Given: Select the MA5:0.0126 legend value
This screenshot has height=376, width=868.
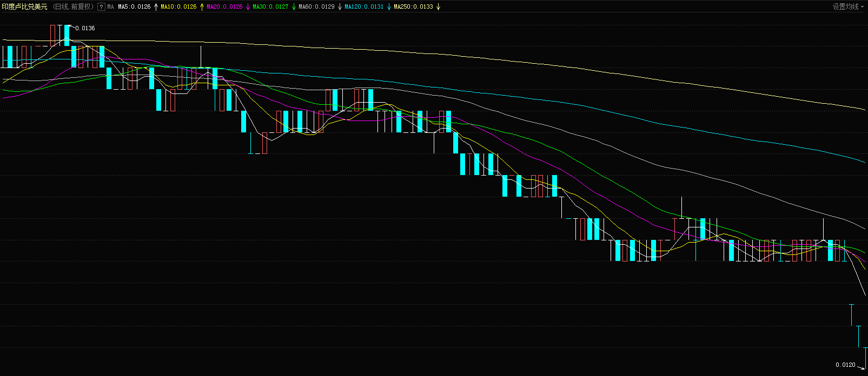Looking at the screenshot, I should coord(134,7).
